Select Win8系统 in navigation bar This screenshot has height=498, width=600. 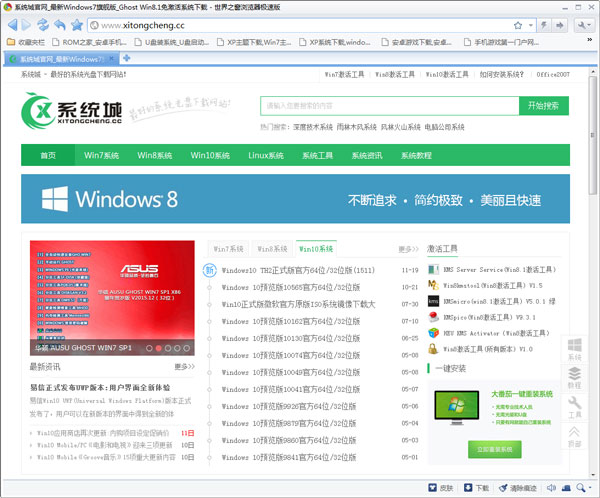(x=155, y=155)
